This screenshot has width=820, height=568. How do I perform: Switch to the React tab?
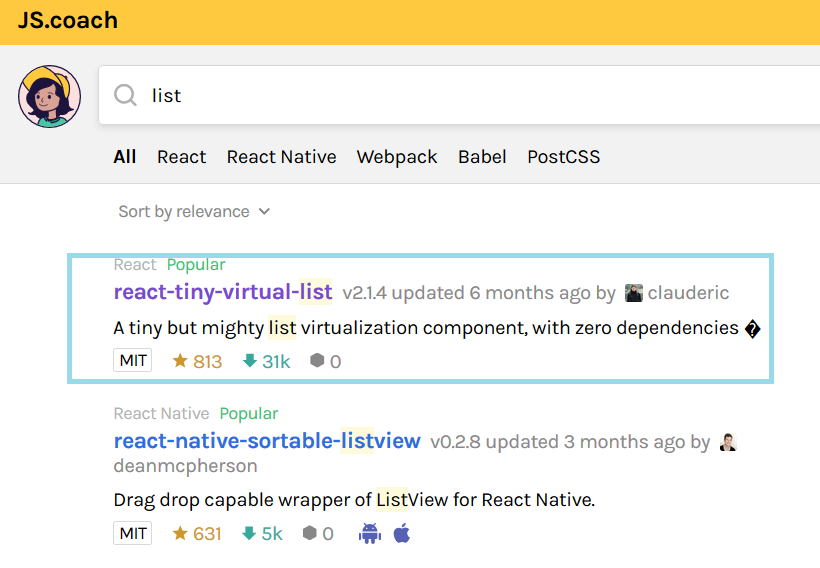[181, 157]
